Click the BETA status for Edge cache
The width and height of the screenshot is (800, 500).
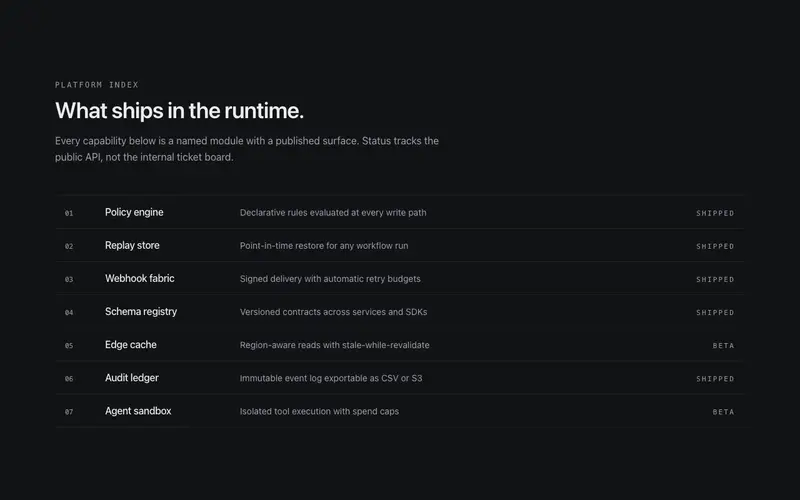723,346
